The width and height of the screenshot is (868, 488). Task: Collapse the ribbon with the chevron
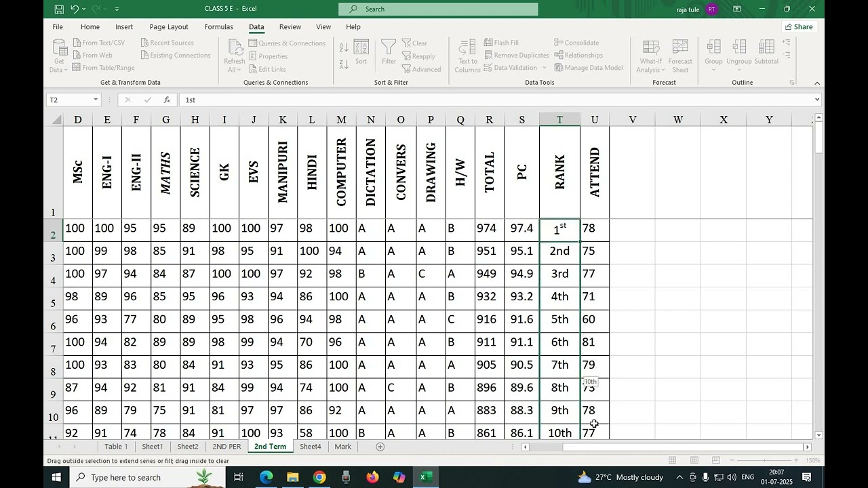coord(816,83)
